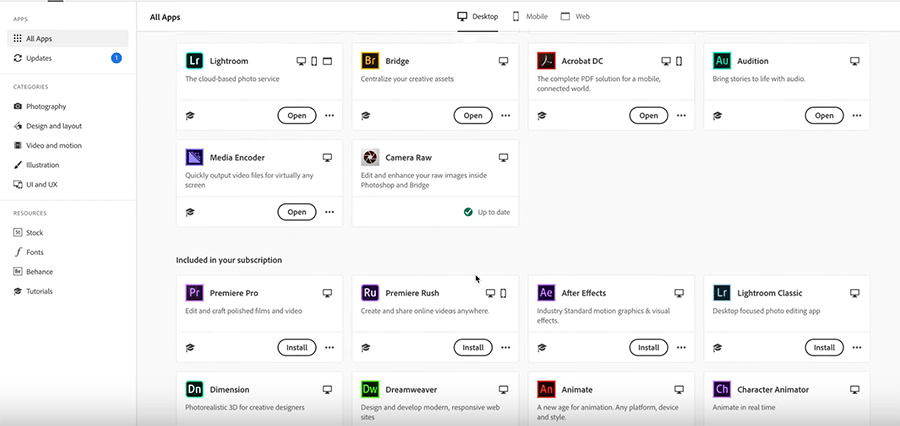The image size is (900, 426).
Task: Open Behance in resources
Action: tap(33, 272)
